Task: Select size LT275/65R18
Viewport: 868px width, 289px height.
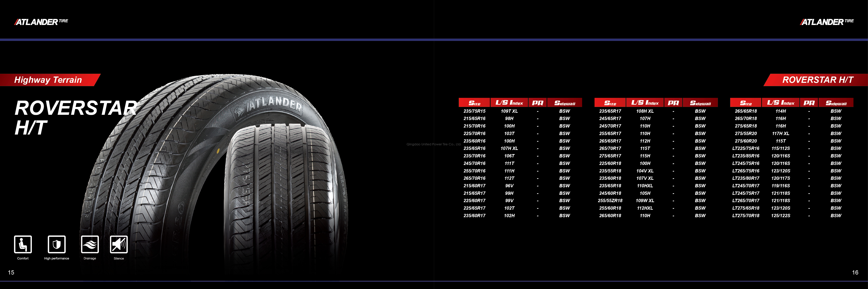Action: pyautogui.click(x=746, y=208)
